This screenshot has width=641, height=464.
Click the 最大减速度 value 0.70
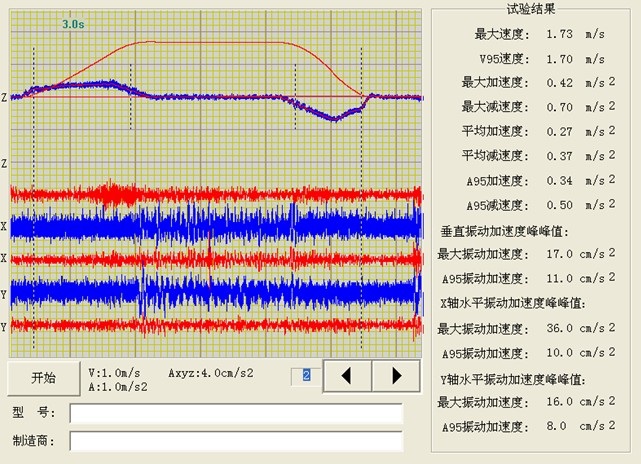click(560, 107)
